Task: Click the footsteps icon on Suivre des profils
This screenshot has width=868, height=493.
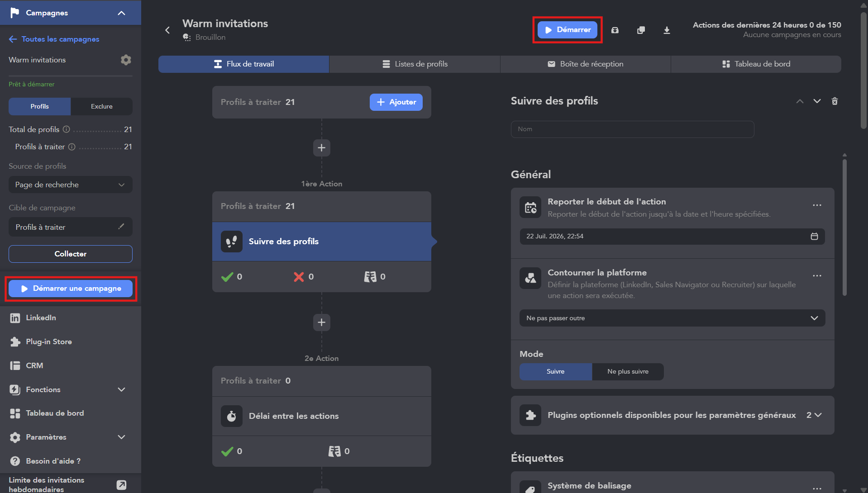Action: pyautogui.click(x=231, y=242)
